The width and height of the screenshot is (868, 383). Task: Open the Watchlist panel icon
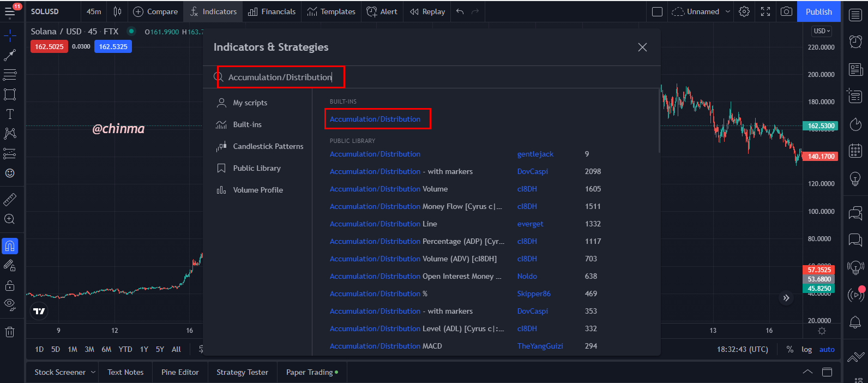pyautogui.click(x=855, y=15)
